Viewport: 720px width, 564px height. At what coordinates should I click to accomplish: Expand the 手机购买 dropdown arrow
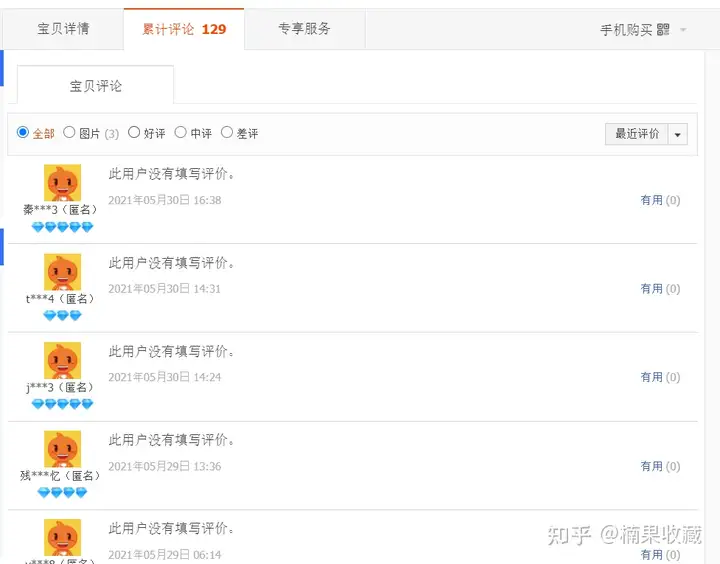(x=683, y=30)
